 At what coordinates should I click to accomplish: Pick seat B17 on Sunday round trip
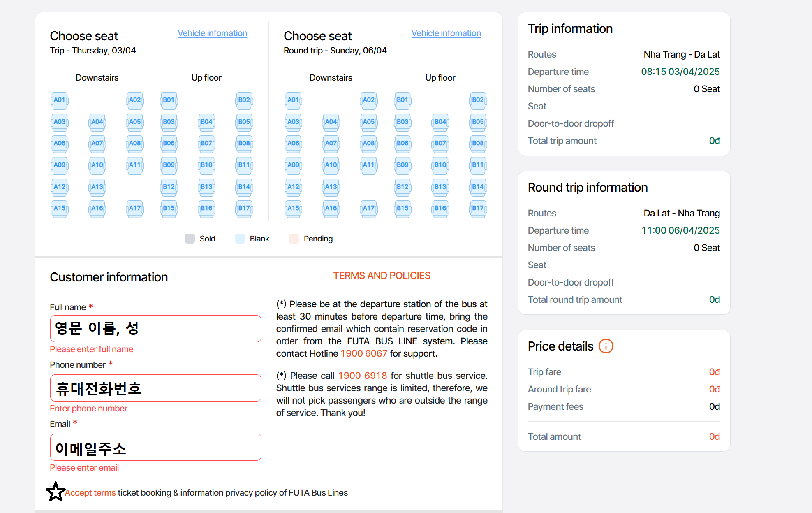[478, 209]
